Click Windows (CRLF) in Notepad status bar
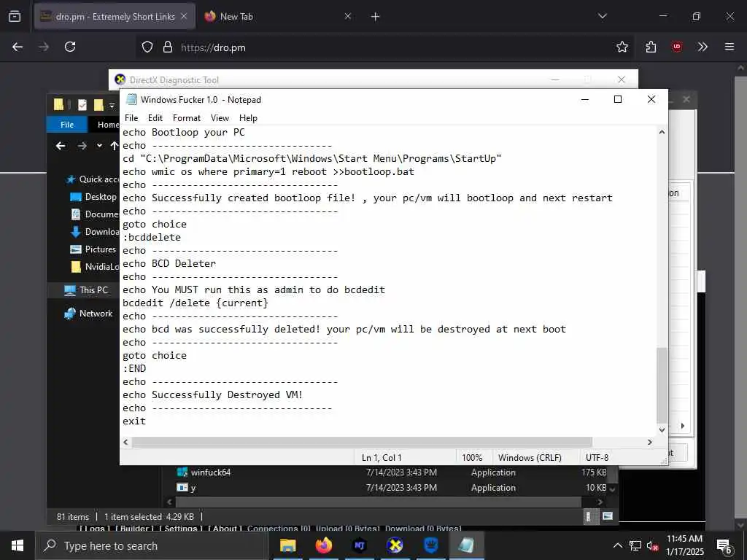 pos(530,458)
